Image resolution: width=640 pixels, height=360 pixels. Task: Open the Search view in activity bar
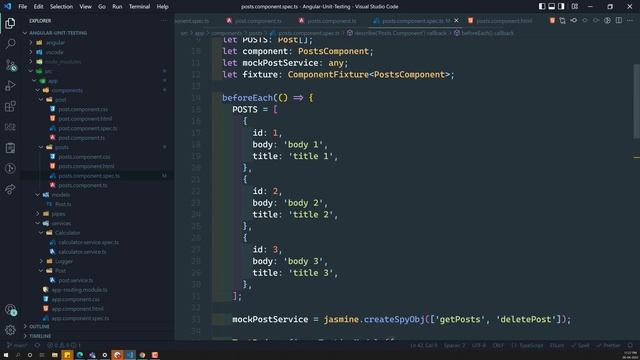(x=10, y=43)
